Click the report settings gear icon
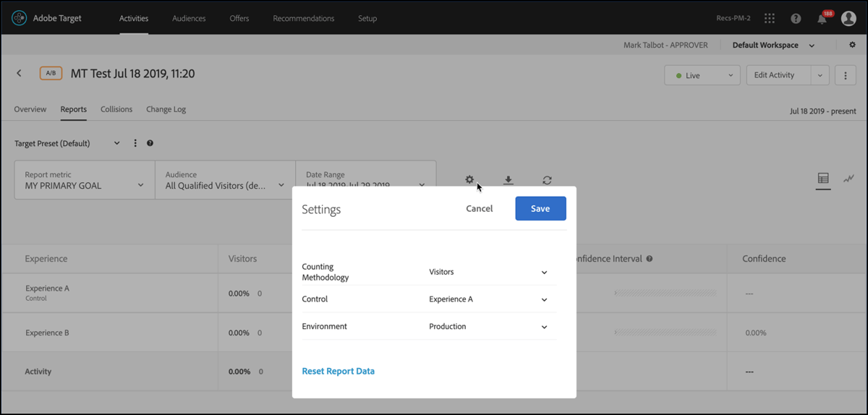Image resolution: width=868 pixels, height=415 pixels. [x=469, y=179]
